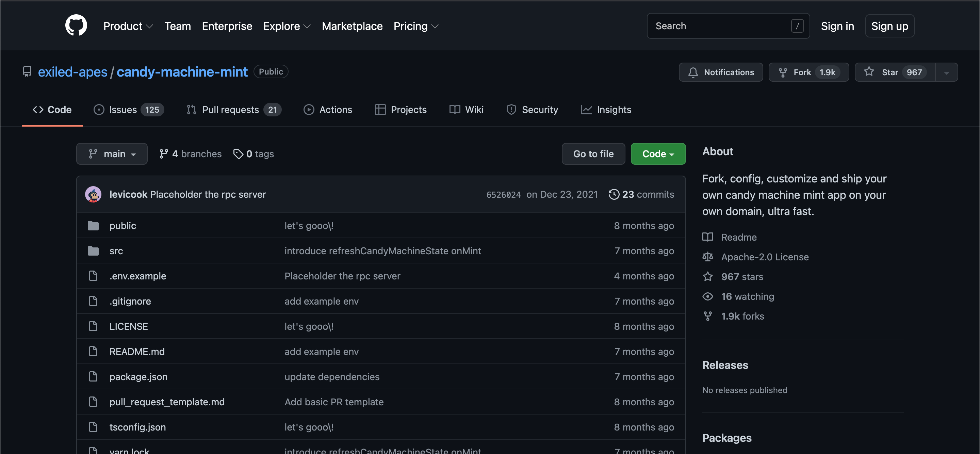Viewport: 980px width, 454px height.
Task: Click the branch icon beside 4 branches
Action: pos(164,154)
